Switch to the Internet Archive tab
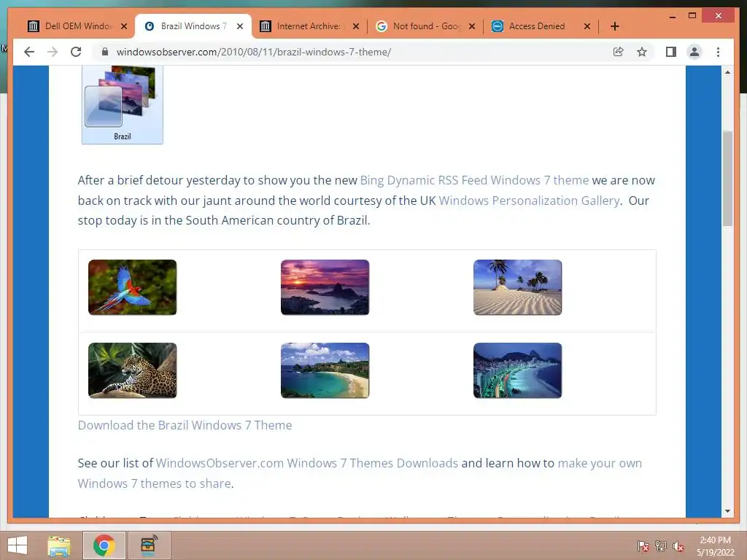747x560 pixels. (309, 26)
